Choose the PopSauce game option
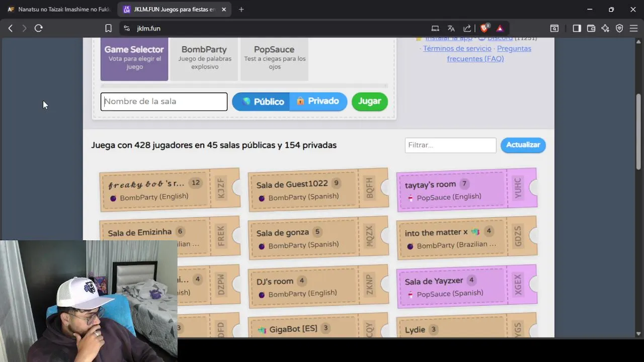Image resolution: width=644 pixels, height=362 pixels. pos(274,59)
